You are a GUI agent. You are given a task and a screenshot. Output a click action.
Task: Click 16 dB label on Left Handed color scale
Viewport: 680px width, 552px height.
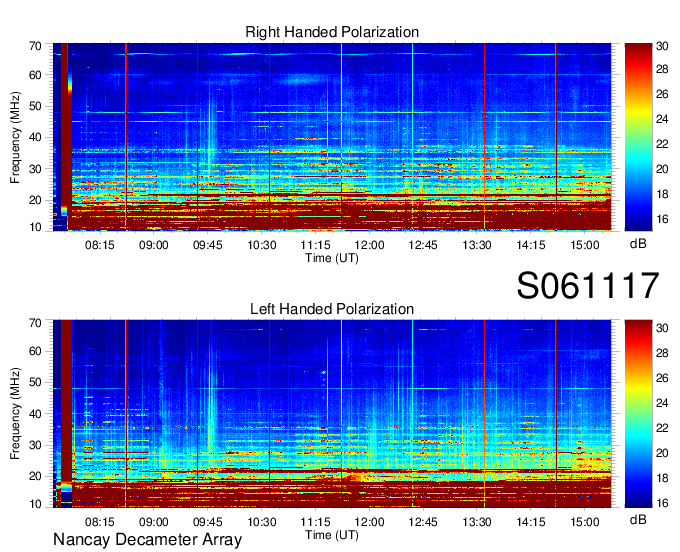click(x=662, y=503)
